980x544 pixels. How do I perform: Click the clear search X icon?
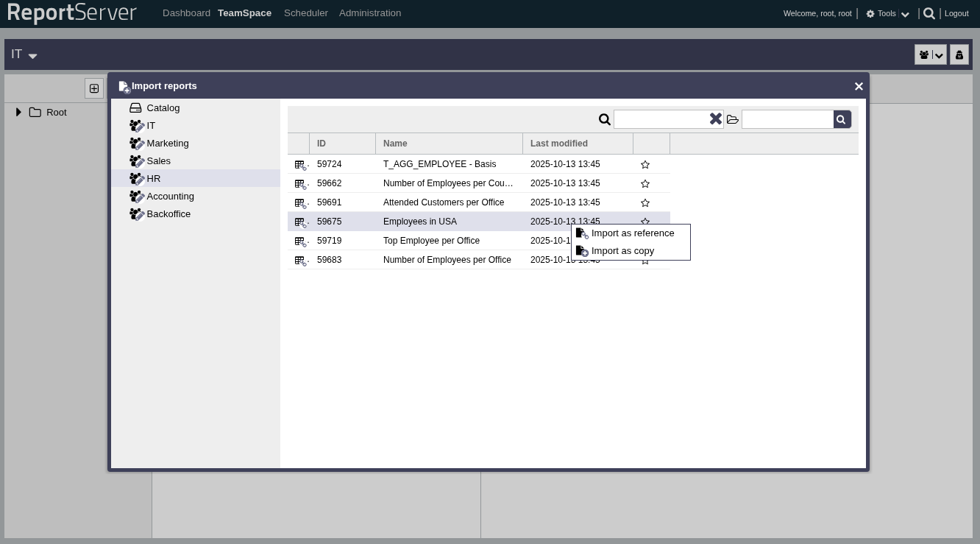point(715,119)
